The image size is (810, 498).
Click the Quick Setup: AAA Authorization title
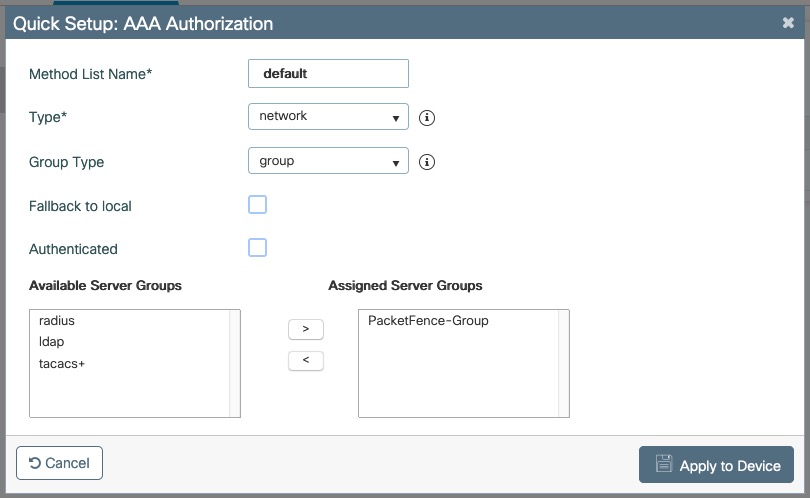[x=143, y=23]
